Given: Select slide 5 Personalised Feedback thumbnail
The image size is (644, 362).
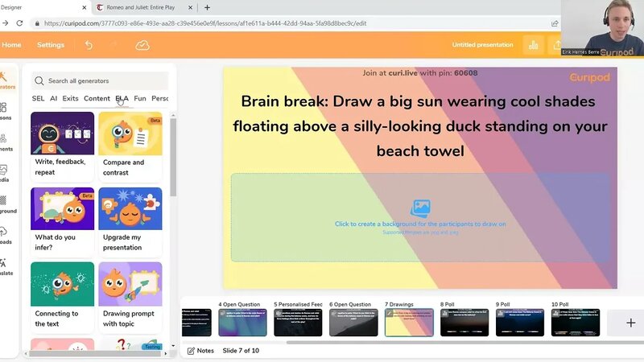Looking at the screenshot, I should click(298, 323).
